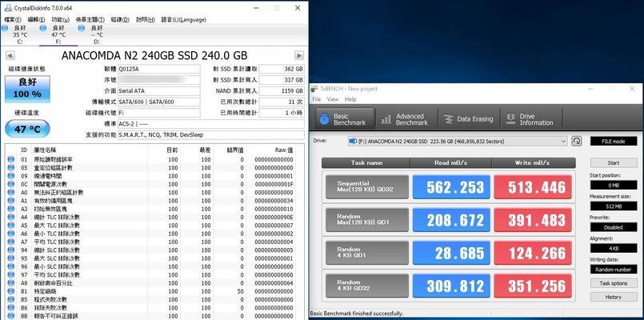
Task: Click the interface field Serial ATA
Action: tap(159, 90)
